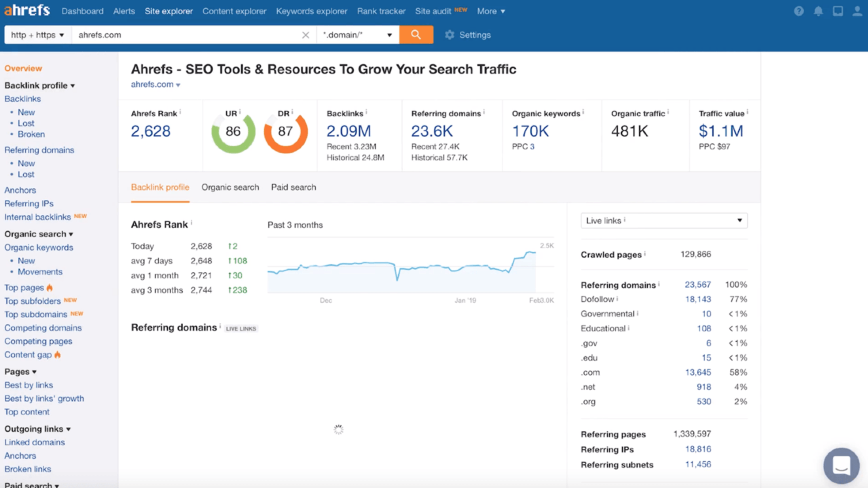Open Referring IPs sidebar link
Viewport: 868px width, 488px height.
pyautogui.click(x=29, y=203)
